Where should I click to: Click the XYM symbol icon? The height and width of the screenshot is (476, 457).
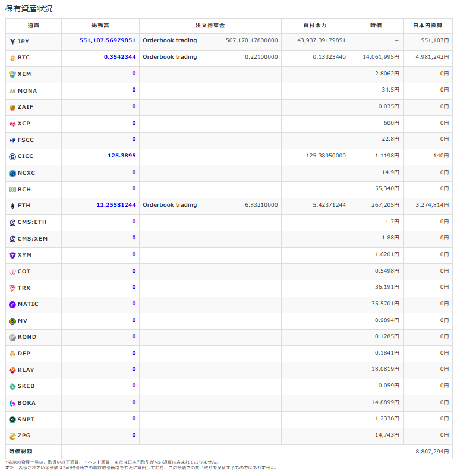12,256
